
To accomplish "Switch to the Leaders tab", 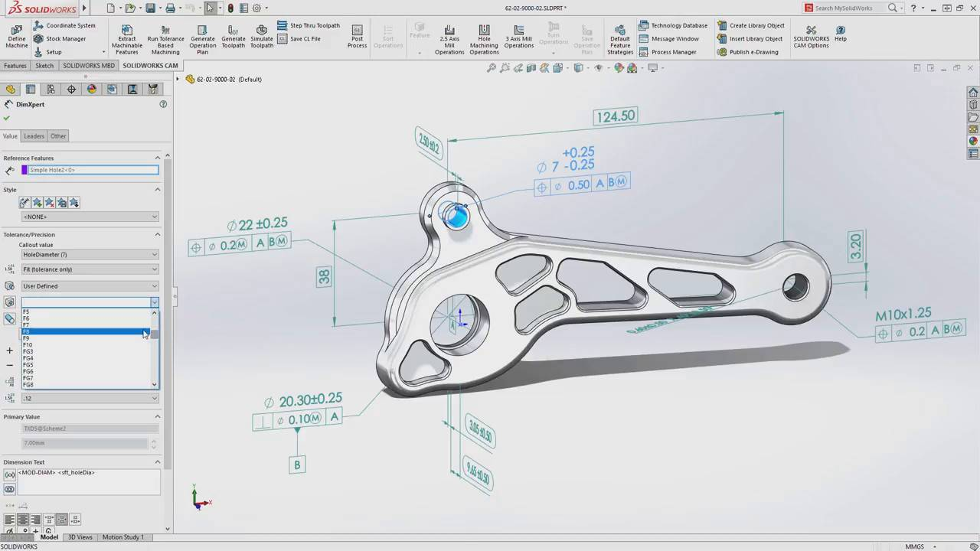I will [x=34, y=136].
